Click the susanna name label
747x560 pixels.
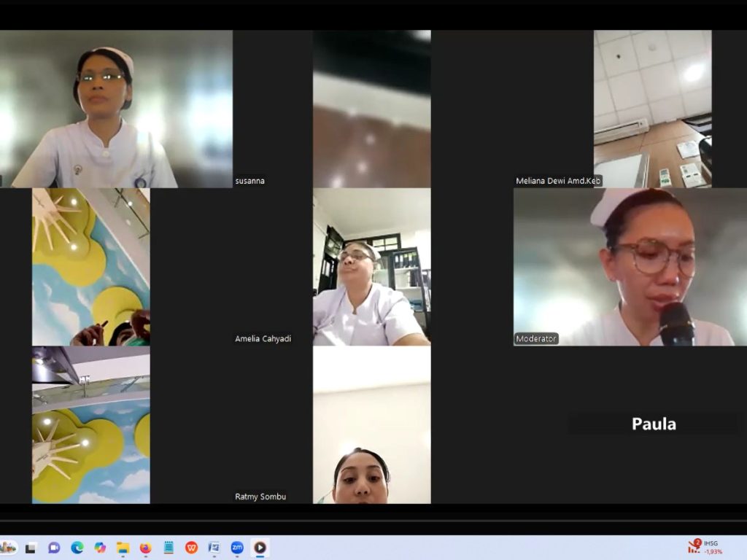(x=249, y=181)
